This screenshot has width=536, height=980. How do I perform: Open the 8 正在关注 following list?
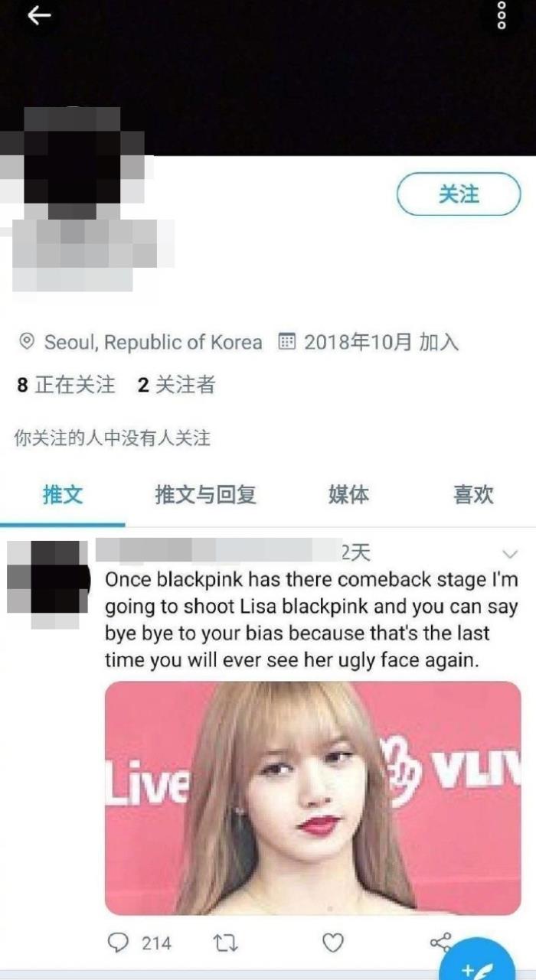coord(66,385)
